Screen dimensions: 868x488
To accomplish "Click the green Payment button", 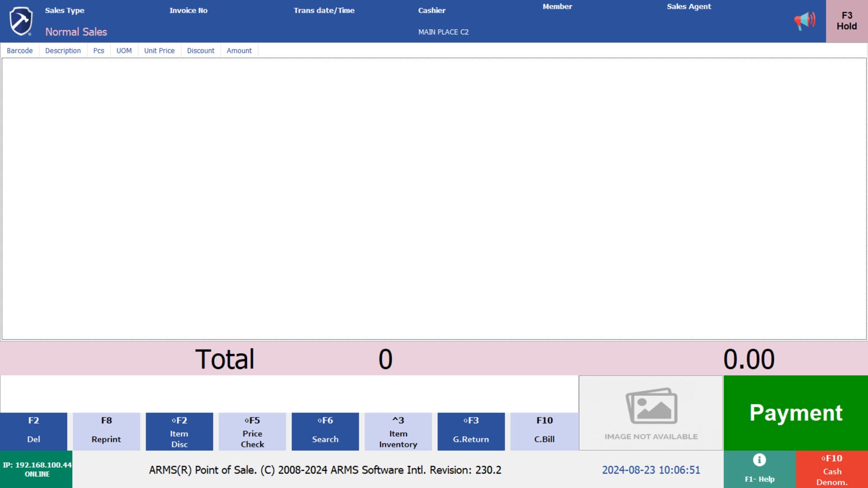I will pos(795,412).
